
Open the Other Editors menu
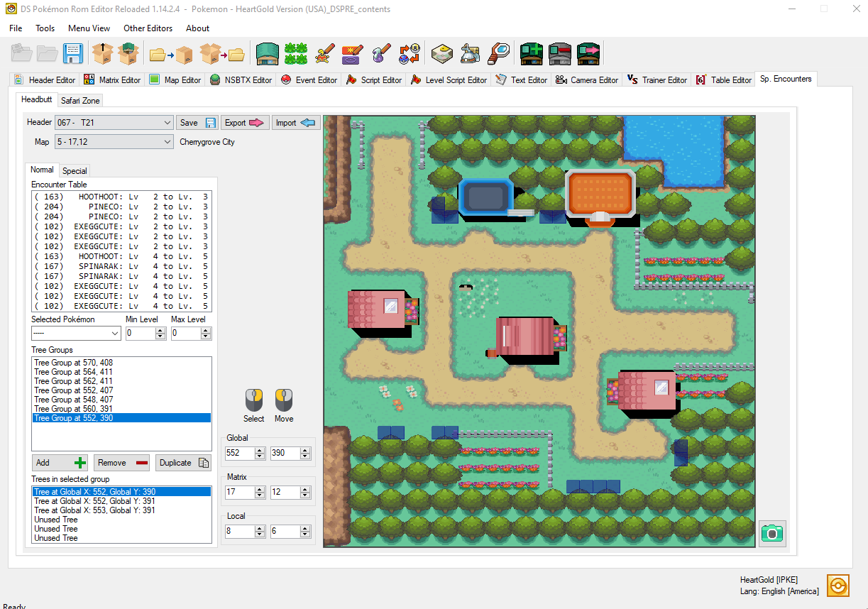(x=148, y=28)
